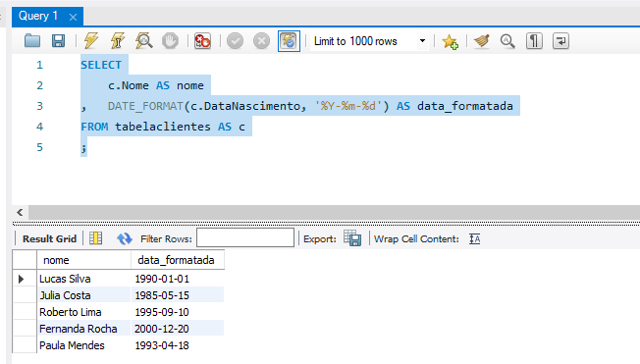
Task: Export recordset to external file icon
Action: (x=352, y=237)
